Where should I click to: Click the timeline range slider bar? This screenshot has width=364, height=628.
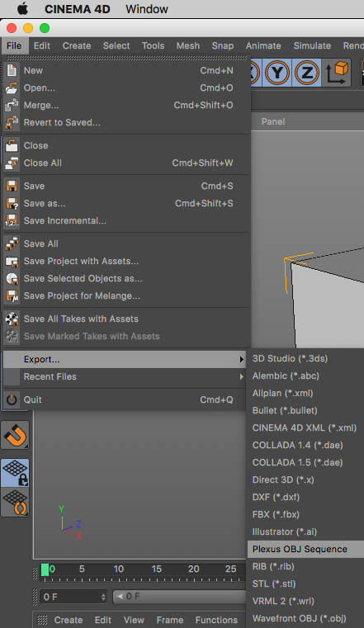[x=179, y=597]
